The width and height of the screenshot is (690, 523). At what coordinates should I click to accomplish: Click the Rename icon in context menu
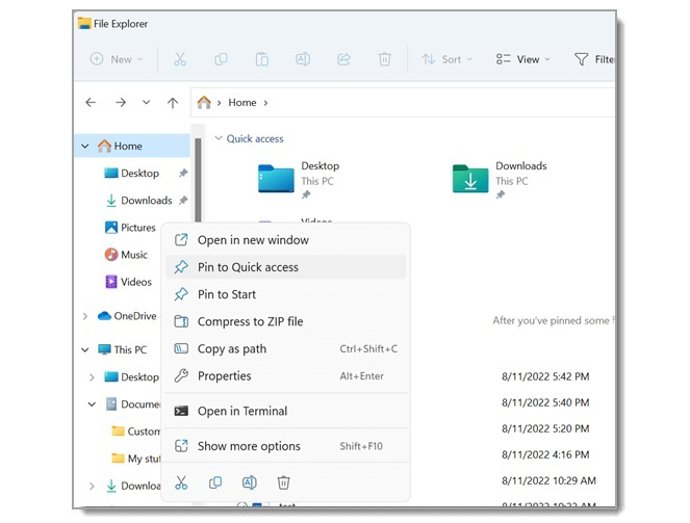tap(250, 483)
